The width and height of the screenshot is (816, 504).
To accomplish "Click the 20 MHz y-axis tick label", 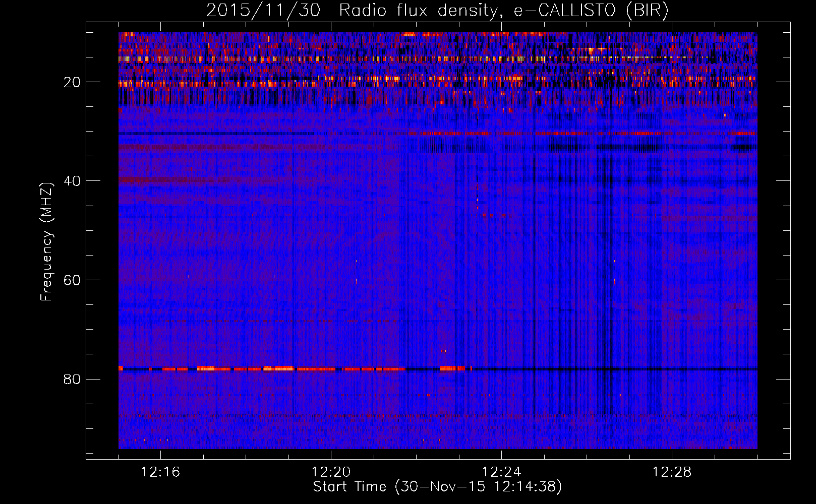I will tap(72, 82).
